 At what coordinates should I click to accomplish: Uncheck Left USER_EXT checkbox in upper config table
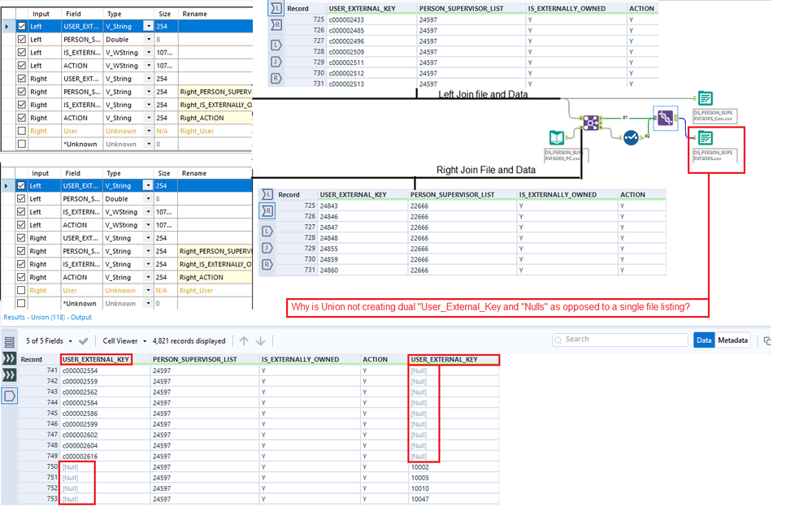pos(21,26)
